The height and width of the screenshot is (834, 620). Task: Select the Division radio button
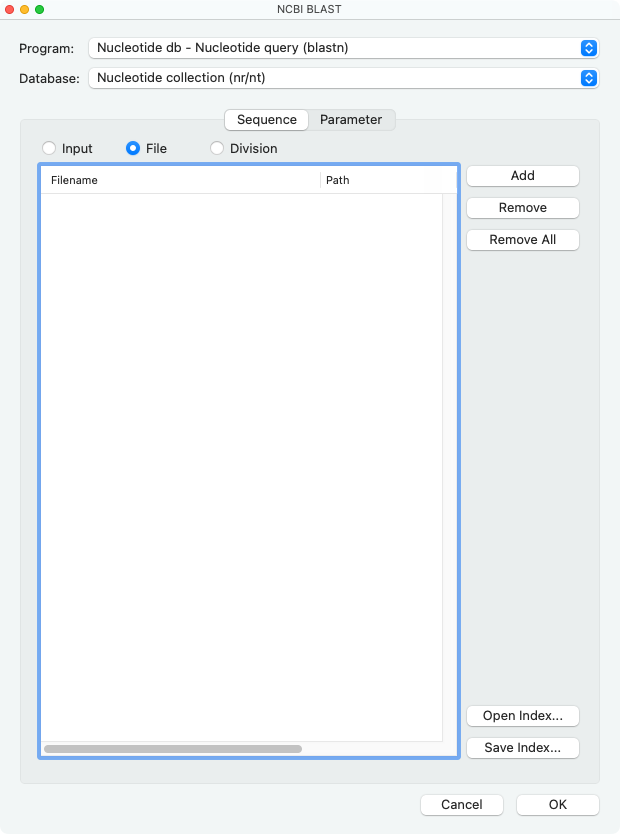(x=217, y=148)
